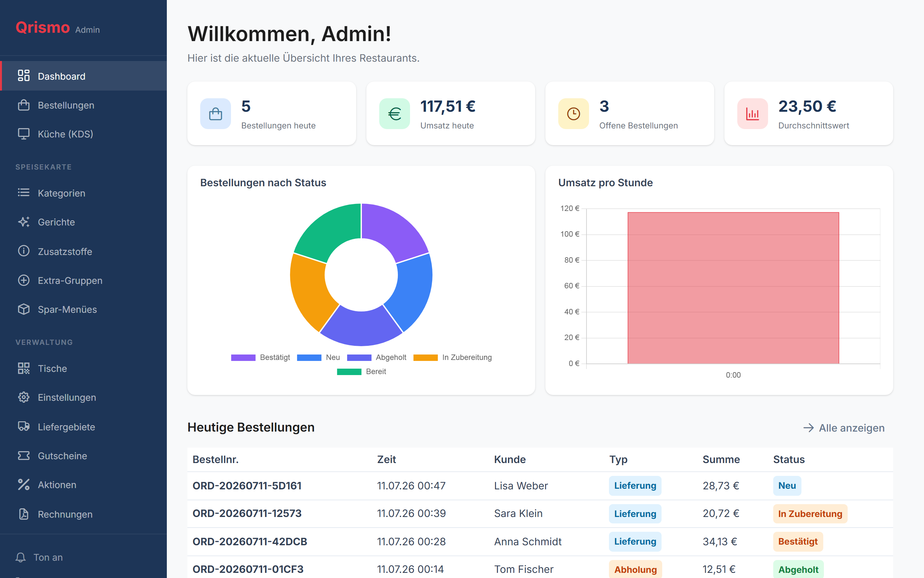Click the Spar-Menües box icon

click(x=24, y=309)
